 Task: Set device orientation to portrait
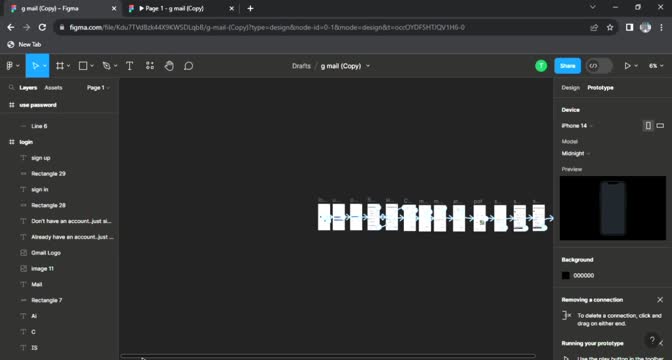[x=648, y=126]
